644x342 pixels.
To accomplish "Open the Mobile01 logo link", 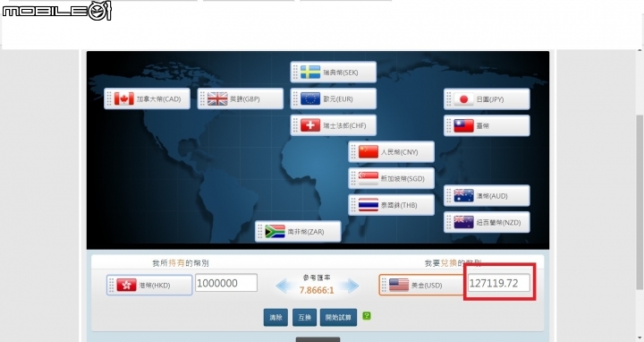I will click(56, 10).
